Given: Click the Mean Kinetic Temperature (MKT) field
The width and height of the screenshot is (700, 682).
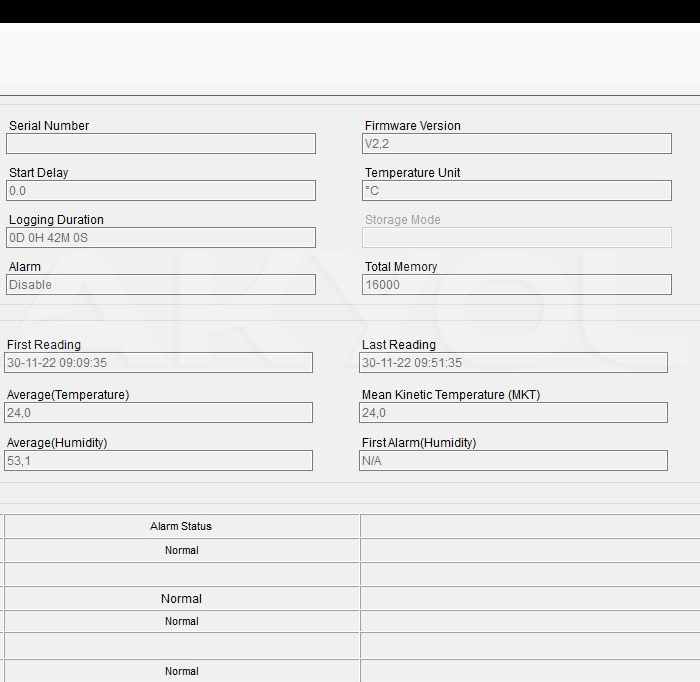Looking at the screenshot, I should 513,413.
